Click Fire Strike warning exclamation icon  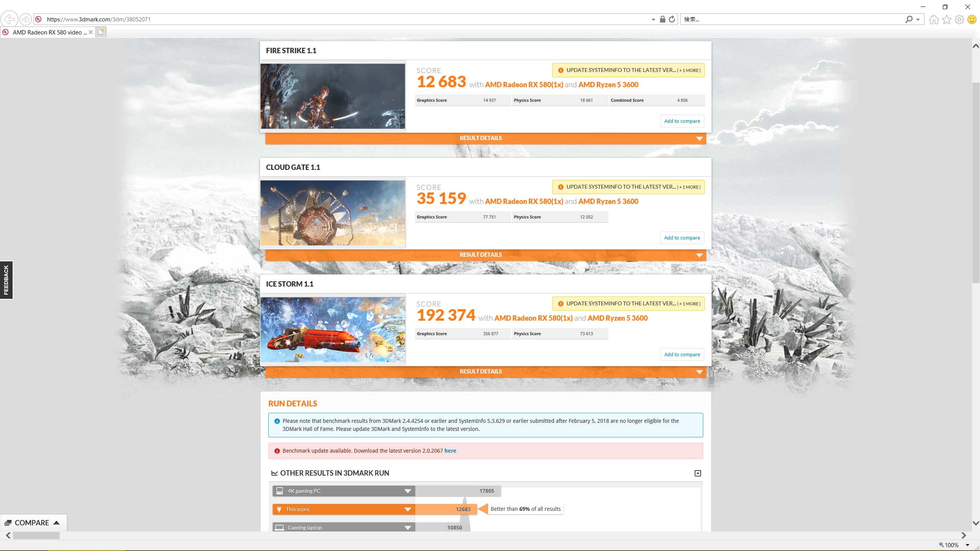coord(560,70)
